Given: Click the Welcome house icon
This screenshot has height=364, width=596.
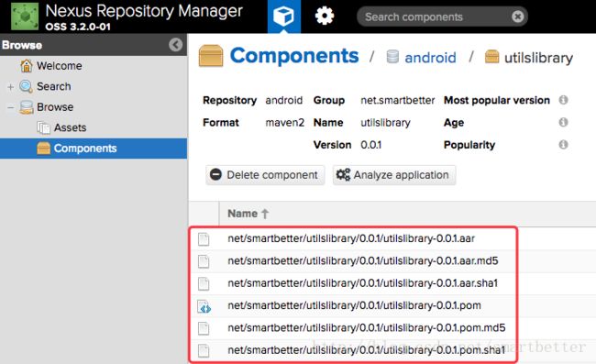Looking at the screenshot, I should (x=27, y=66).
